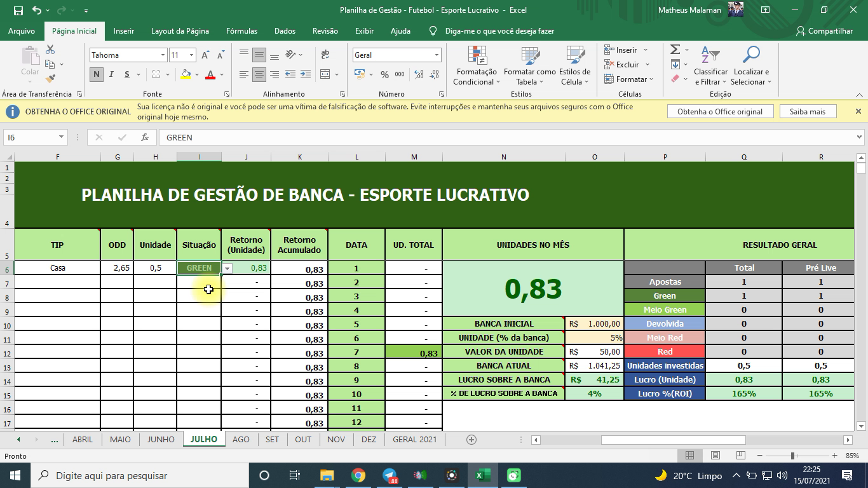This screenshot has height=488, width=868.
Task: Click the Saiba mais button
Action: tap(808, 111)
